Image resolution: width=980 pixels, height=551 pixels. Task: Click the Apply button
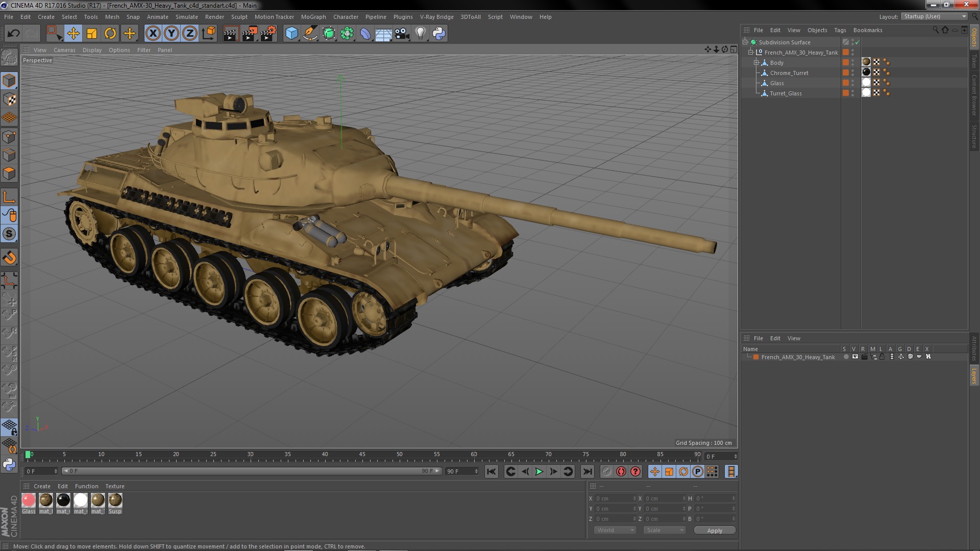pyautogui.click(x=715, y=531)
